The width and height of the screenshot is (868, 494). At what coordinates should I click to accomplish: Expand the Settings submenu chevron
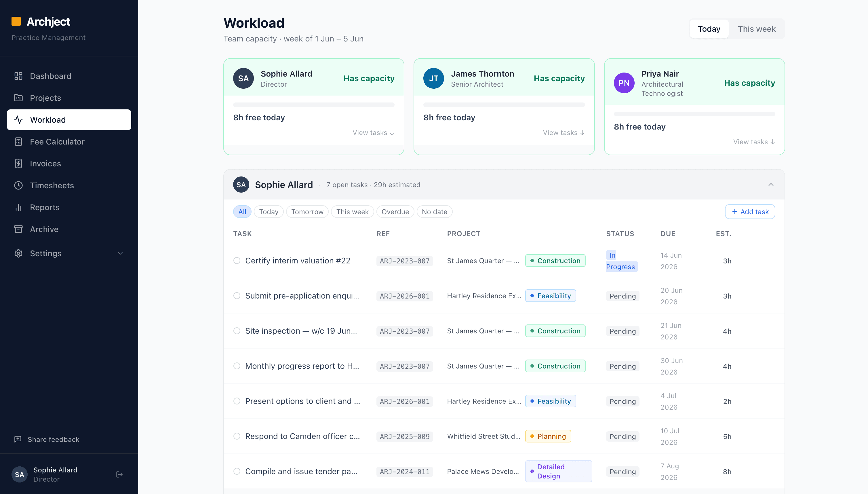click(x=120, y=253)
